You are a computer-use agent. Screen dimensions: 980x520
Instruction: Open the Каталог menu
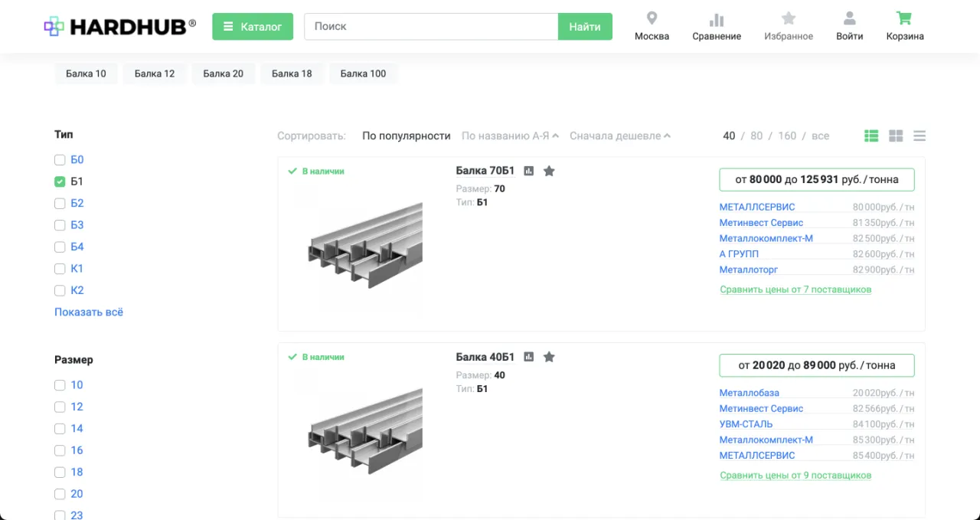[253, 25]
